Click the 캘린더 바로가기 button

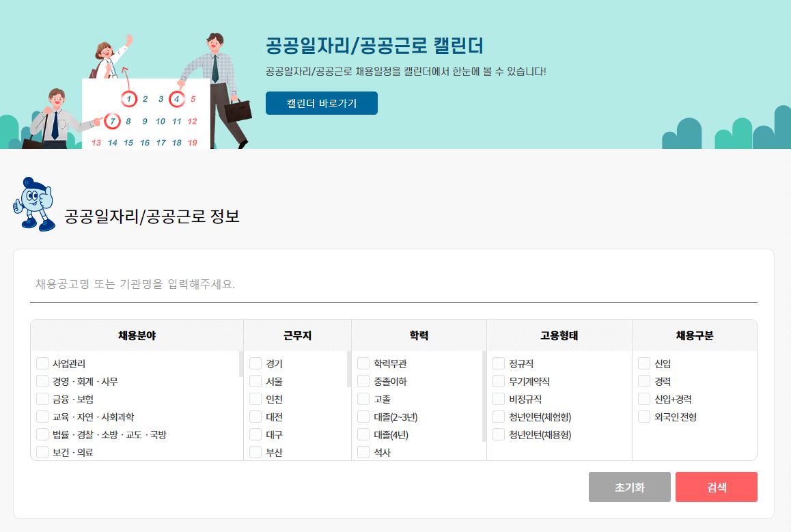click(321, 103)
